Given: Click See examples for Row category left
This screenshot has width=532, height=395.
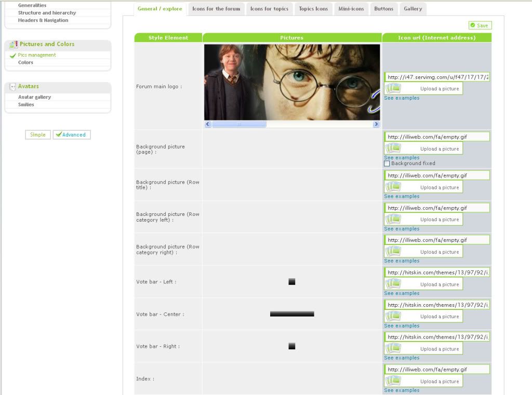Looking at the screenshot, I should pyautogui.click(x=402, y=229).
